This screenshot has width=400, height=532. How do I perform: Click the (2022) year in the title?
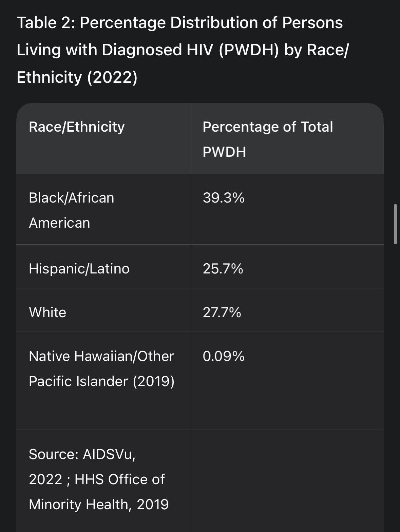click(x=112, y=77)
